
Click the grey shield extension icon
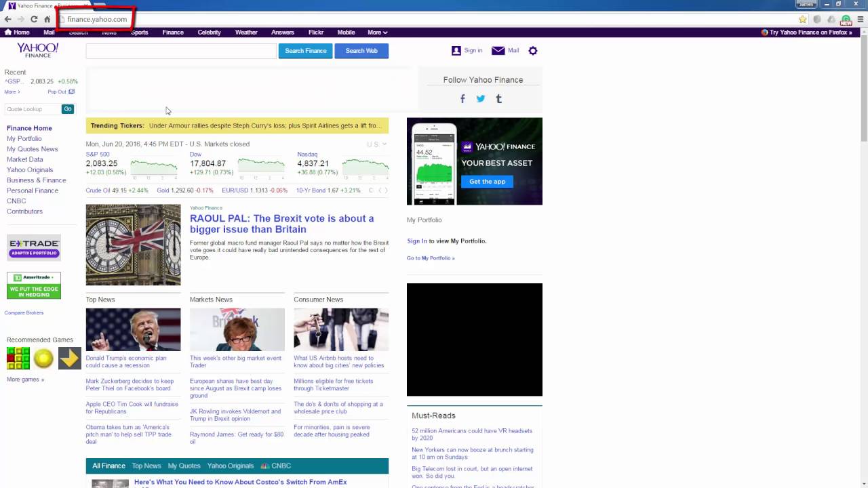point(817,20)
